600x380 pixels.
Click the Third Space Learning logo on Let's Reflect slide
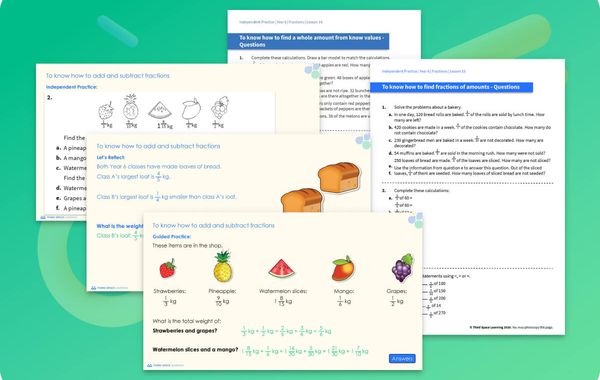109,288
